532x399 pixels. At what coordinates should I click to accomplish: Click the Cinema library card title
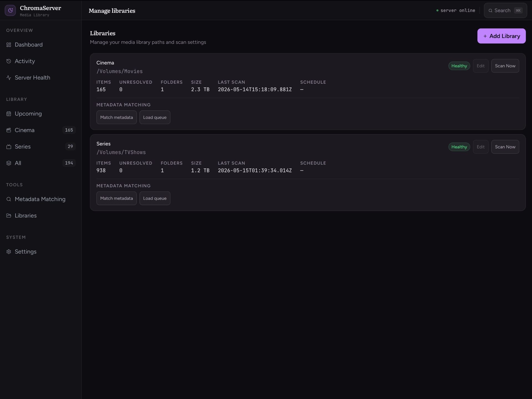pyautogui.click(x=105, y=63)
